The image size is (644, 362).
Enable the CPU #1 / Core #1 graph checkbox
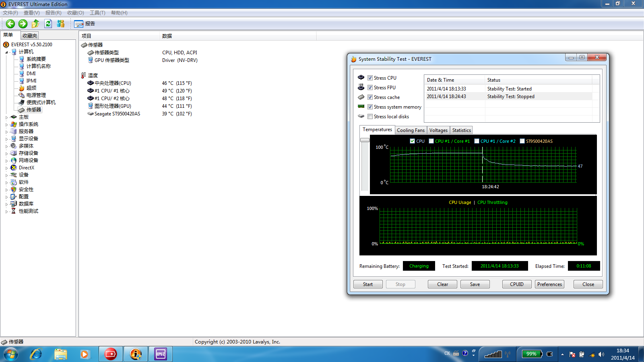coord(431,141)
